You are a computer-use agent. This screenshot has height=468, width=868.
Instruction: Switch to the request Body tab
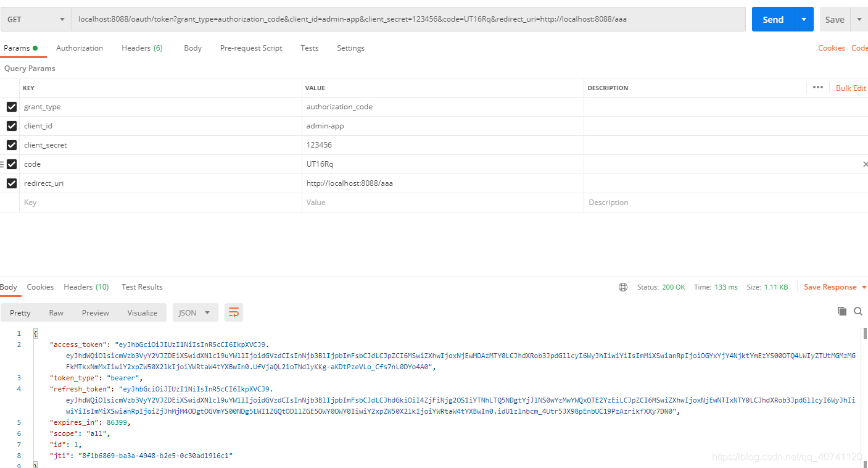(192, 48)
